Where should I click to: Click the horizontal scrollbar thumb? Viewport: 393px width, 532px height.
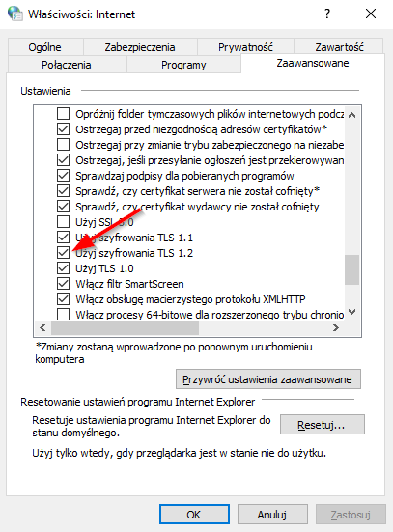click(x=125, y=327)
